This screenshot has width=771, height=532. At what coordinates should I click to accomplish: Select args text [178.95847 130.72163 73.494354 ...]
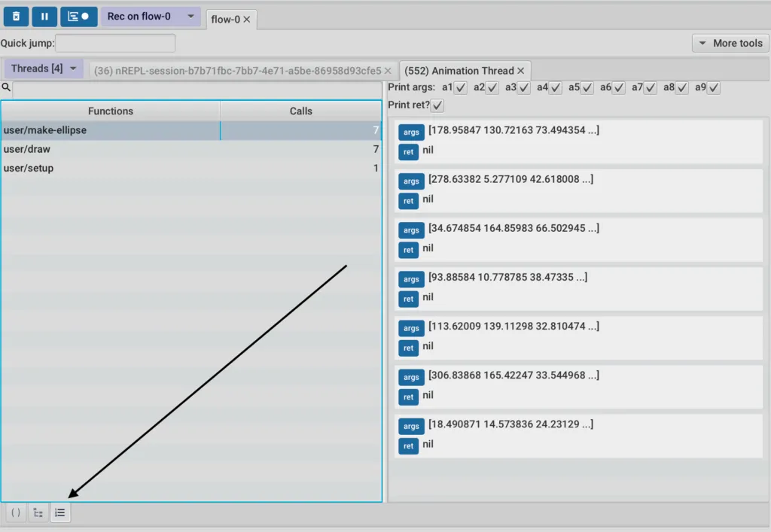(513, 130)
